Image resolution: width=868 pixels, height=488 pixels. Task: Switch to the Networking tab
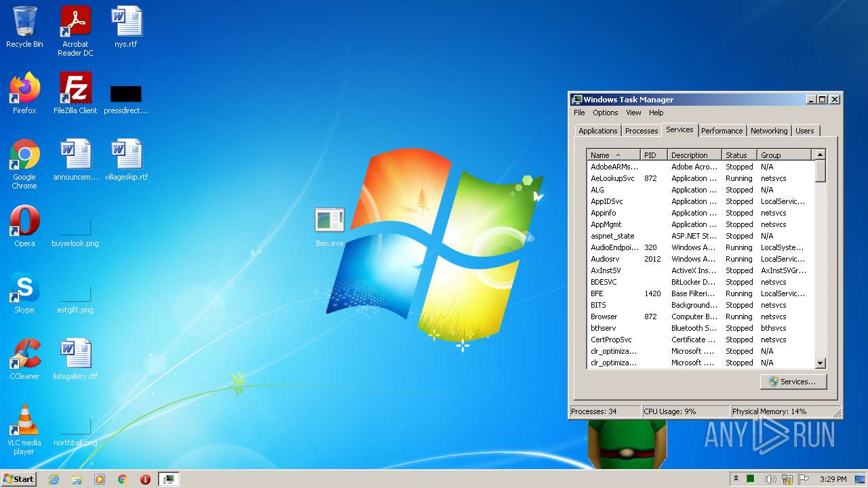click(x=769, y=131)
